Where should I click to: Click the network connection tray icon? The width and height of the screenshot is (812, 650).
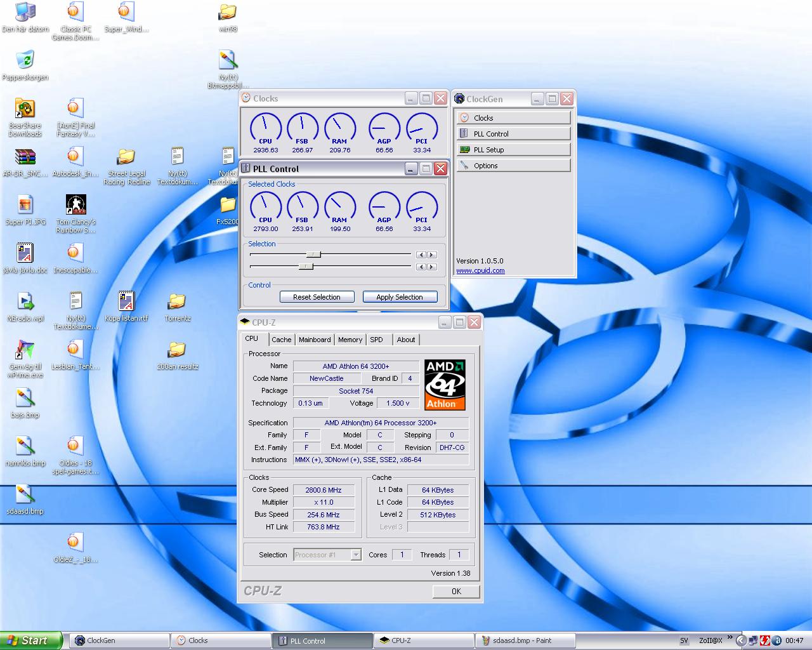click(752, 640)
